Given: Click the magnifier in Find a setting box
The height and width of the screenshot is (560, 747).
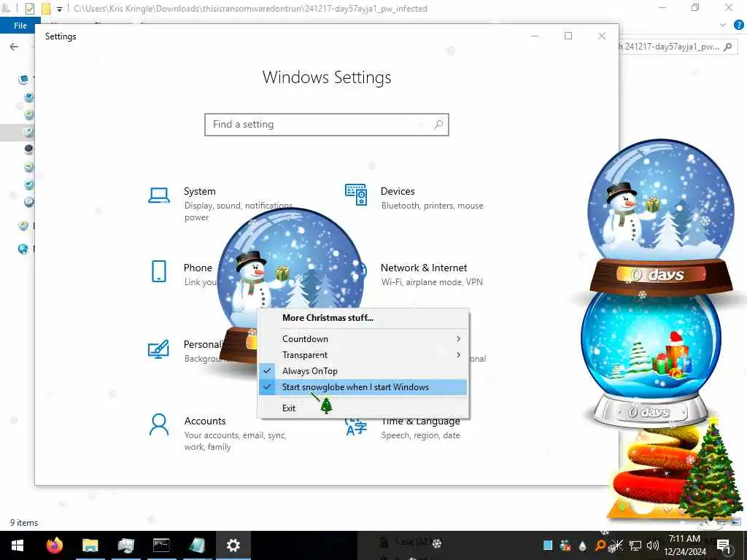Looking at the screenshot, I should pos(438,124).
